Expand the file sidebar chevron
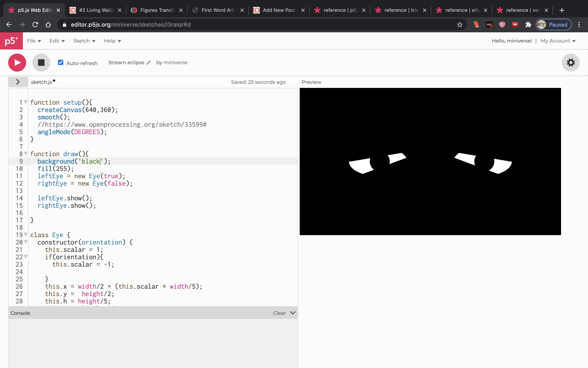Screen dimensions: 588x368 point(18,82)
